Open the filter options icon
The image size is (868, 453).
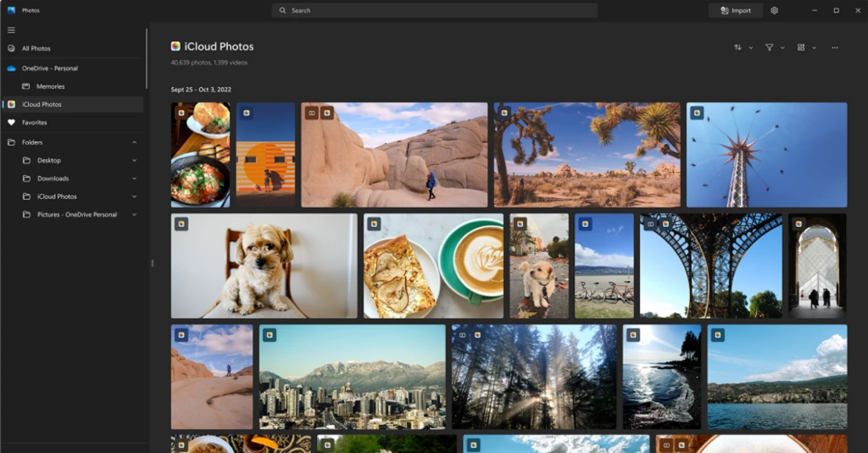click(x=769, y=47)
